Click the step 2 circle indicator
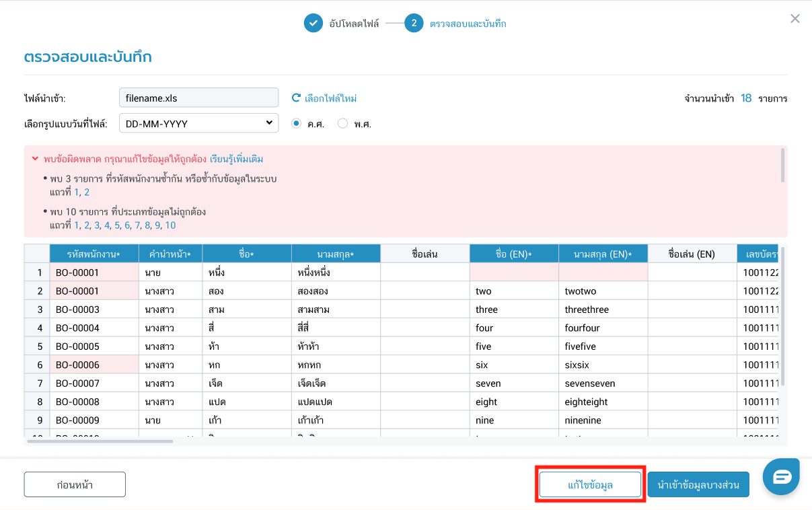812x510 pixels. click(414, 24)
